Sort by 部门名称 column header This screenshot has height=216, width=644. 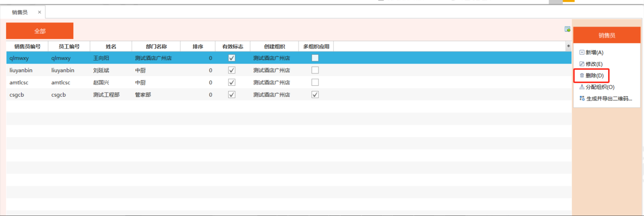[x=156, y=46]
